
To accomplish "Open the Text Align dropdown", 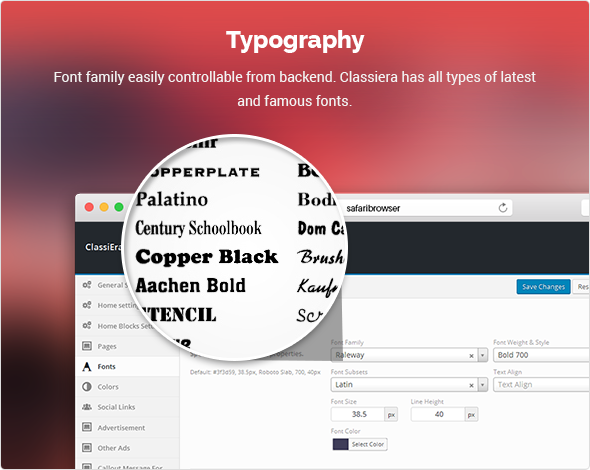I will (x=541, y=385).
